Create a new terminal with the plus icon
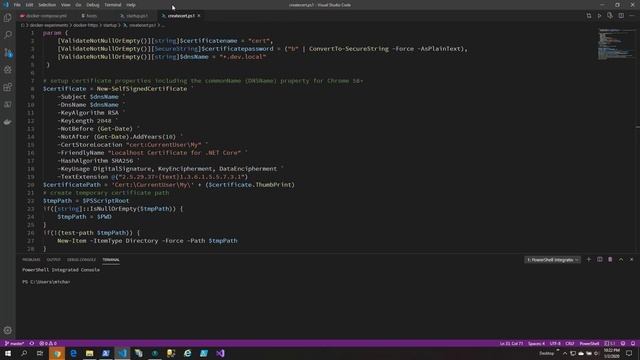 pyautogui.click(x=589, y=260)
